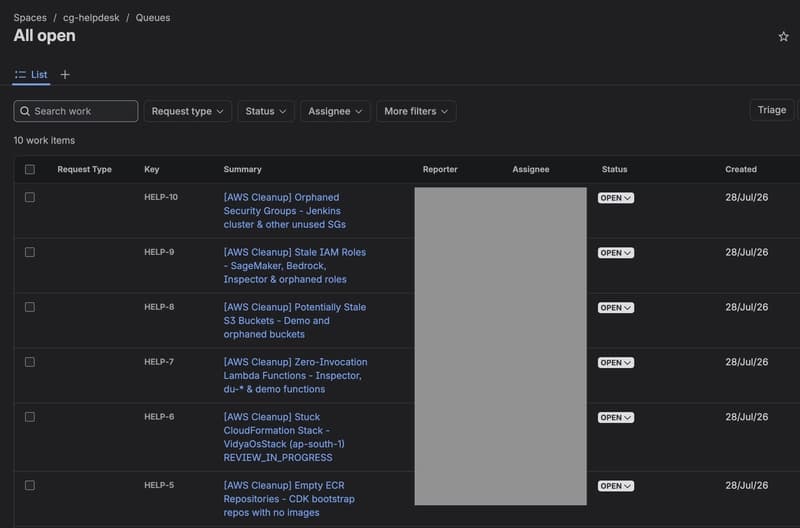Open the Assignee filter dropdown

[335, 111]
